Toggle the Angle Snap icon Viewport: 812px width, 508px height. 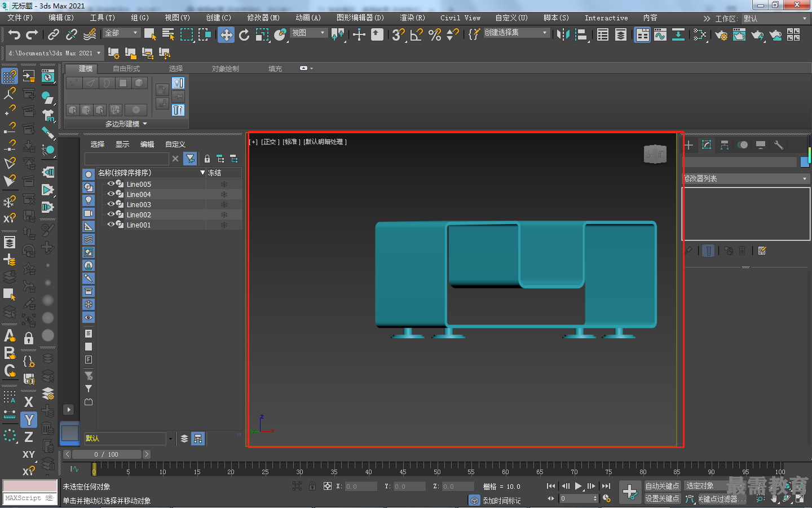[417, 35]
